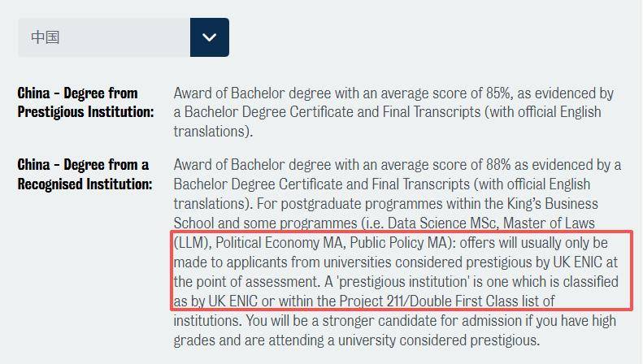Click the 'offers will usually only be' text
Viewport: 643px width, 364px height.
[x=533, y=243]
